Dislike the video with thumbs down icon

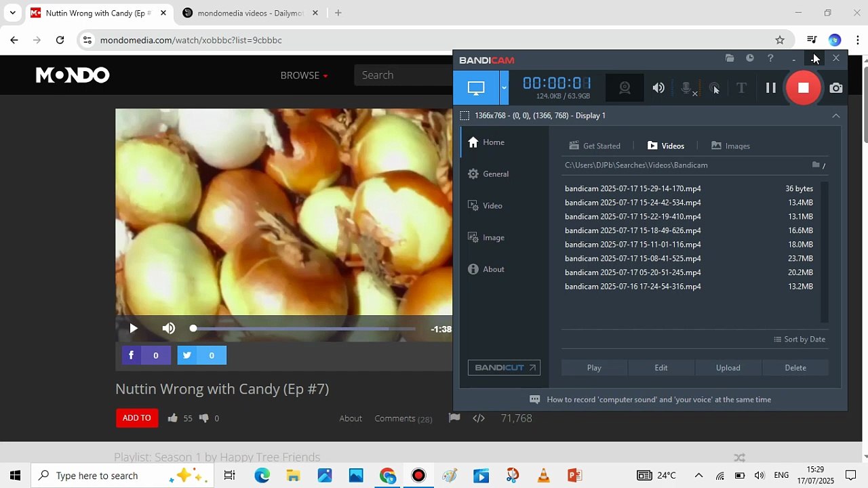coord(203,418)
